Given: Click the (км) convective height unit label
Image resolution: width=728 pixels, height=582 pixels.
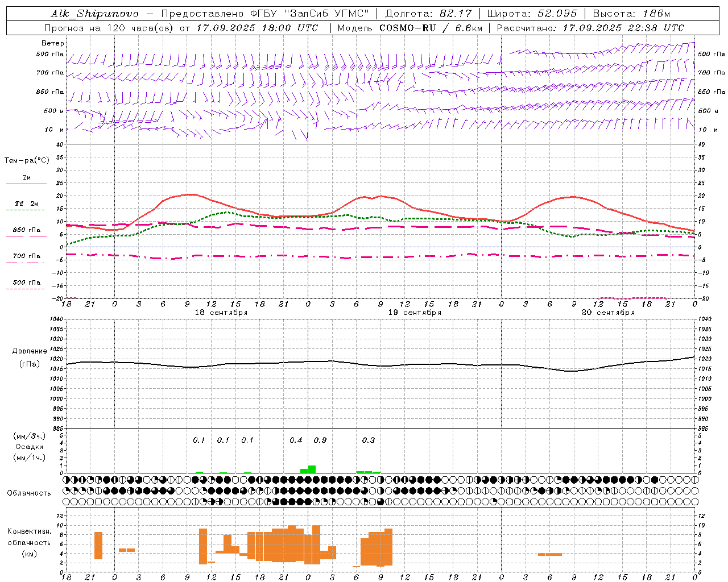Looking at the screenshot, I should click(x=29, y=554).
